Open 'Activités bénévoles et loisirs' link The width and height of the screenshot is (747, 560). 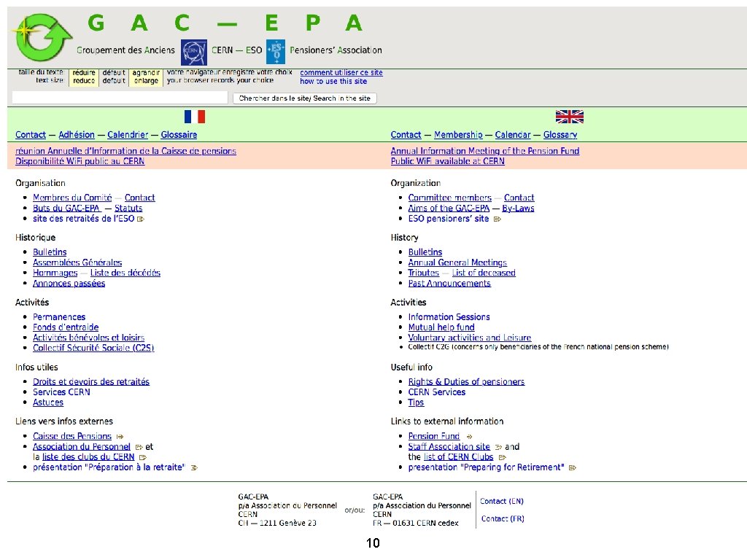tap(88, 338)
